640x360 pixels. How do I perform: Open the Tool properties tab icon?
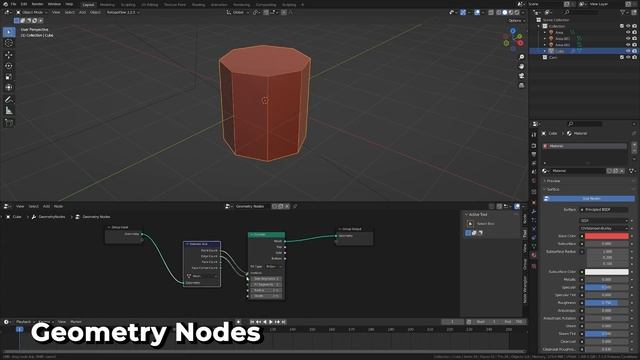[x=534, y=135]
